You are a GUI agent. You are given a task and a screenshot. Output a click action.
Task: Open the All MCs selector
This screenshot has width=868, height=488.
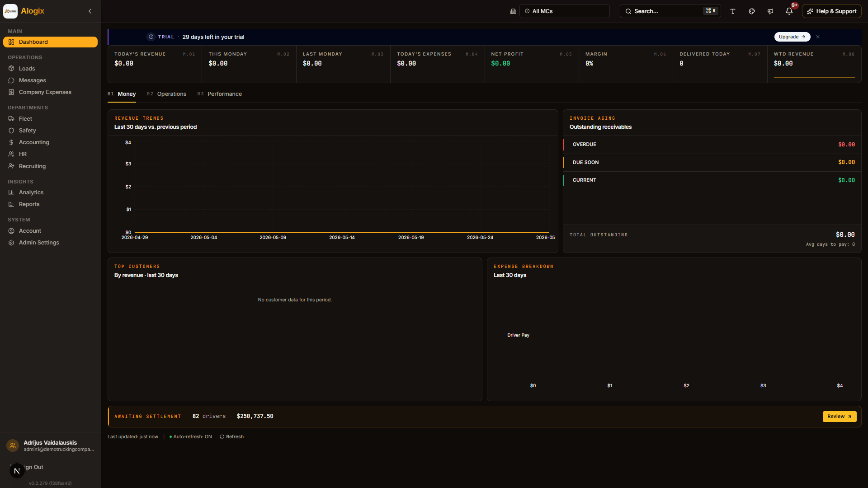pyautogui.click(x=564, y=11)
